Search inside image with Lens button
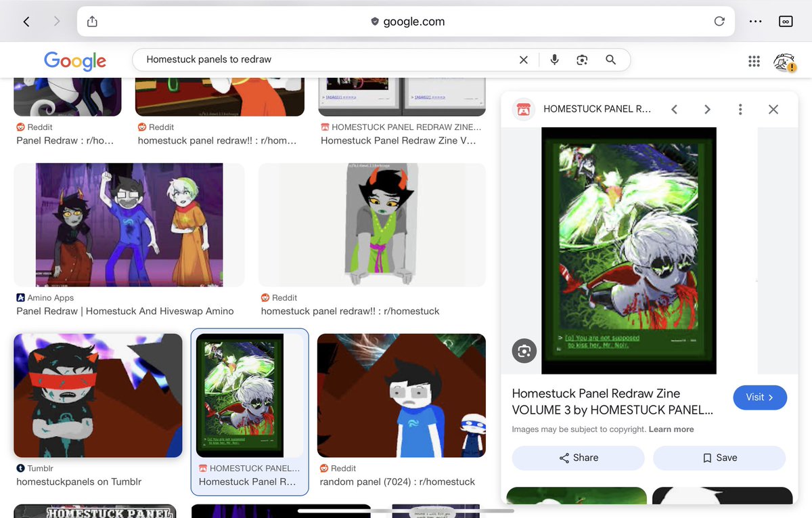Image resolution: width=812 pixels, height=518 pixels. 524,351
